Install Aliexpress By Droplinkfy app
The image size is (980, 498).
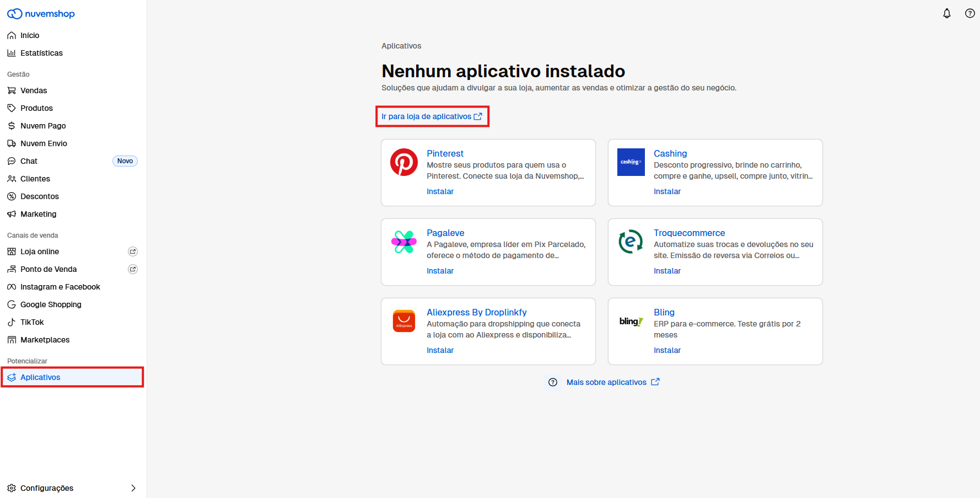[x=440, y=350]
